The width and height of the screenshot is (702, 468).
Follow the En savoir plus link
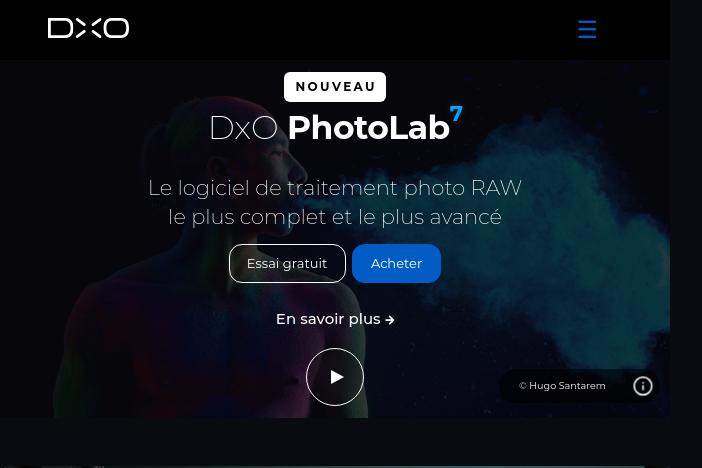pos(335,319)
